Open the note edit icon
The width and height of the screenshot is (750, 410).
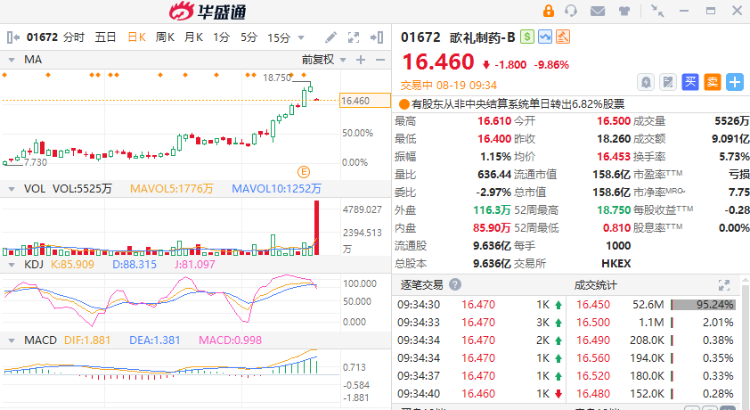[x=668, y=82]
